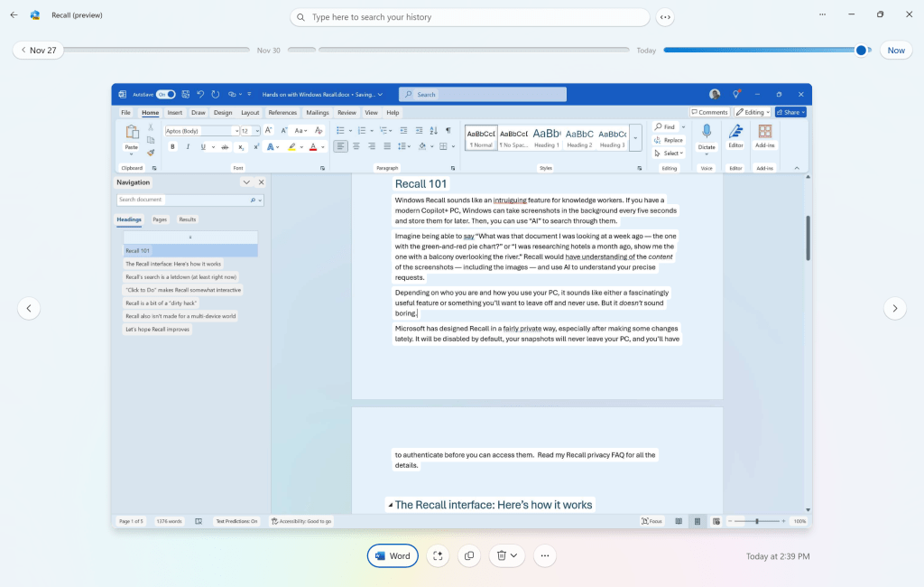Open the Aptos (Body) font dropdown

(202, 131)
